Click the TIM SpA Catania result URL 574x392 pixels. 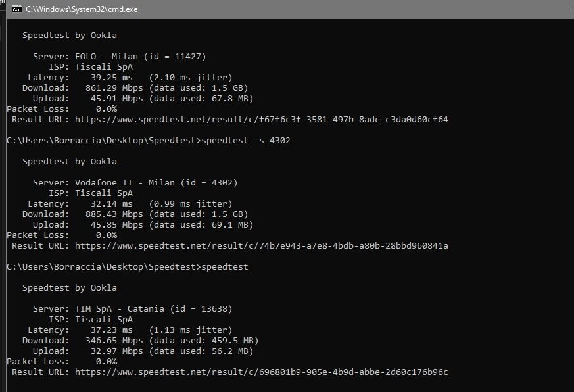(x=262, y=372)
